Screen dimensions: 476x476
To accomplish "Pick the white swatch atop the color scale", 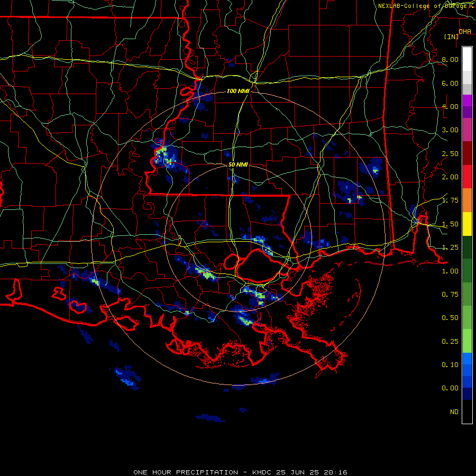I will pos(467,59).
